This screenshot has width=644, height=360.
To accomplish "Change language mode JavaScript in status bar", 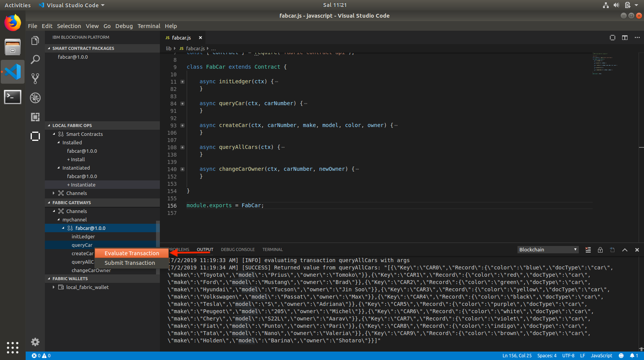I will (x=601, y=356).
